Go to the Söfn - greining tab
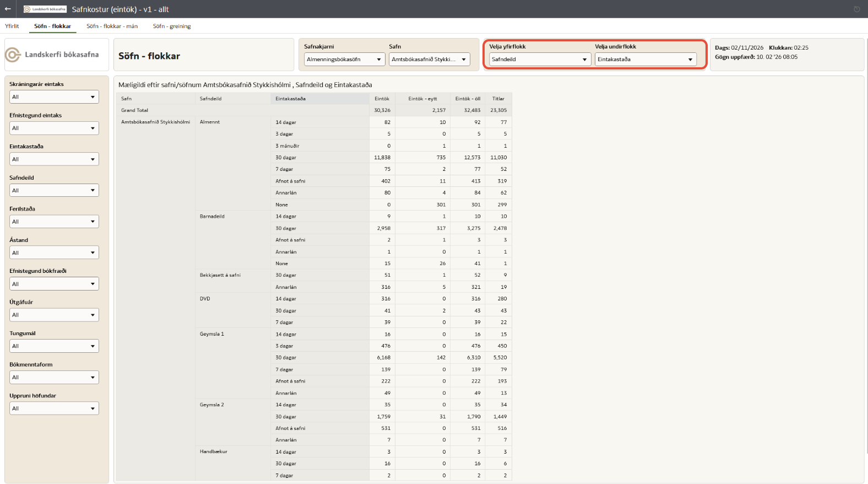The image size is (868, 484). click(x=172, y=26)
